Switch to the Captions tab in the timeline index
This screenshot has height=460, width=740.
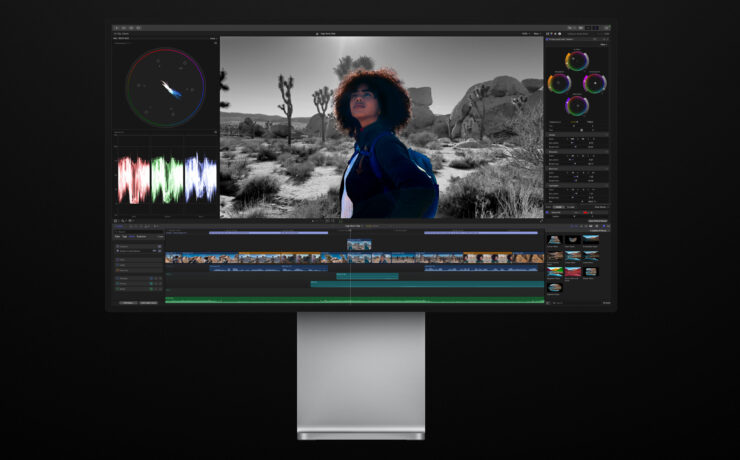pos(141,236)
